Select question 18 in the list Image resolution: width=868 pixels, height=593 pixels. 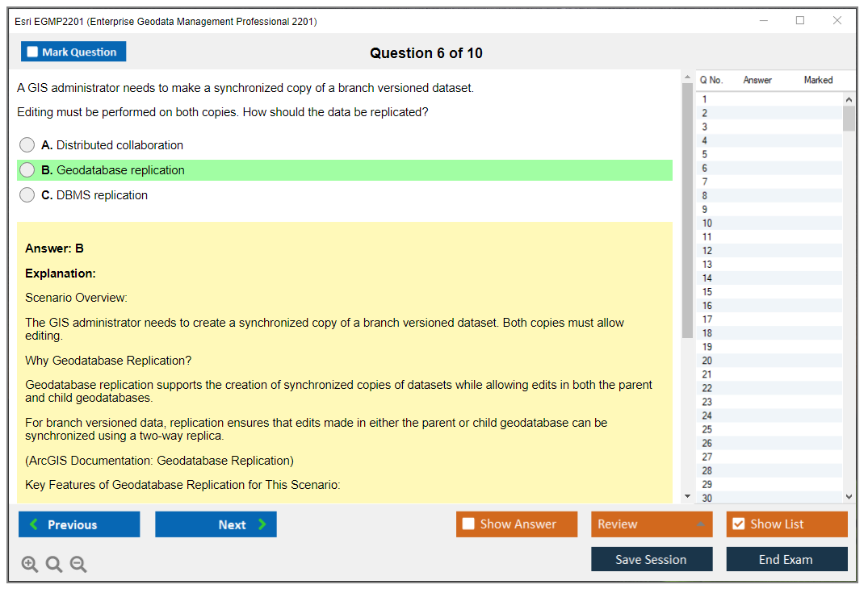[x=769, y=333]
